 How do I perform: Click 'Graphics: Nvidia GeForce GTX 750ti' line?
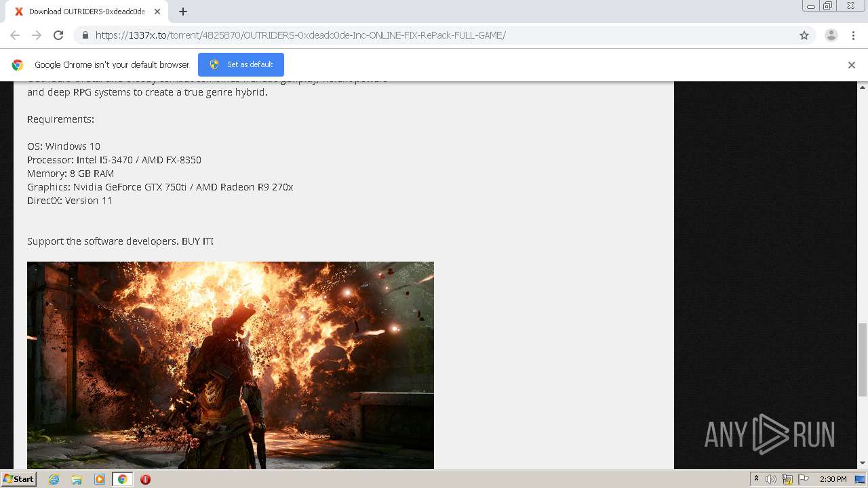[160, 187]
